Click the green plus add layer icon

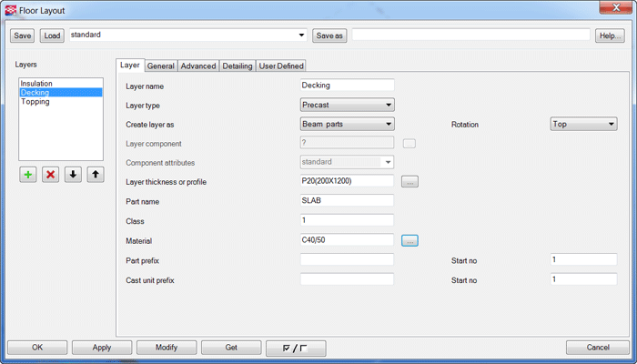click(28, 175)
